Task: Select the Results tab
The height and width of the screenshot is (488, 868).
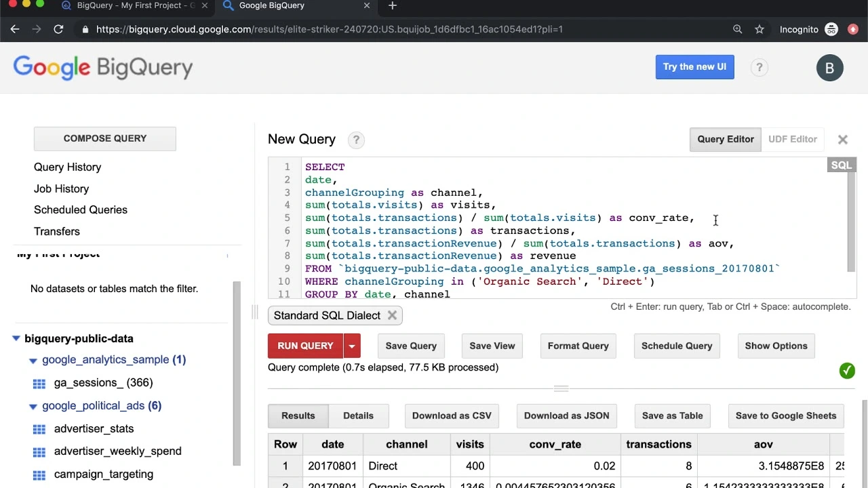Action: (298, 415)
